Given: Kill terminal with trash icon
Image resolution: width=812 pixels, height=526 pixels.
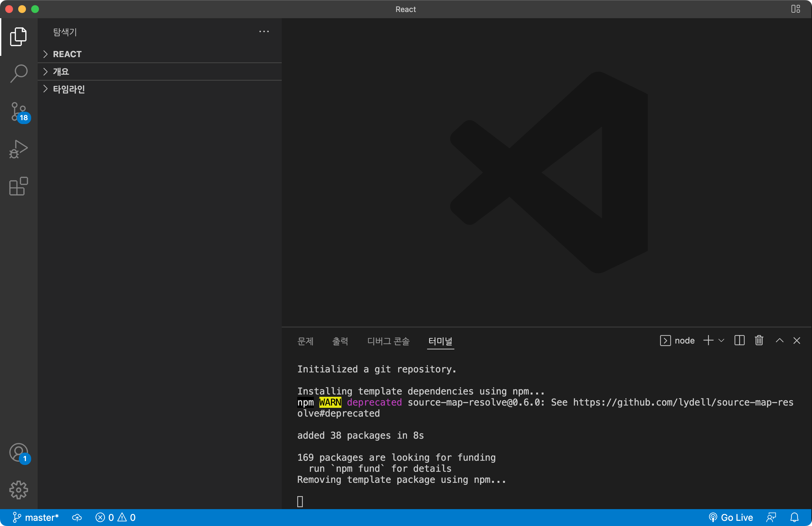Looking at the screenshot, I should [759, 340].
